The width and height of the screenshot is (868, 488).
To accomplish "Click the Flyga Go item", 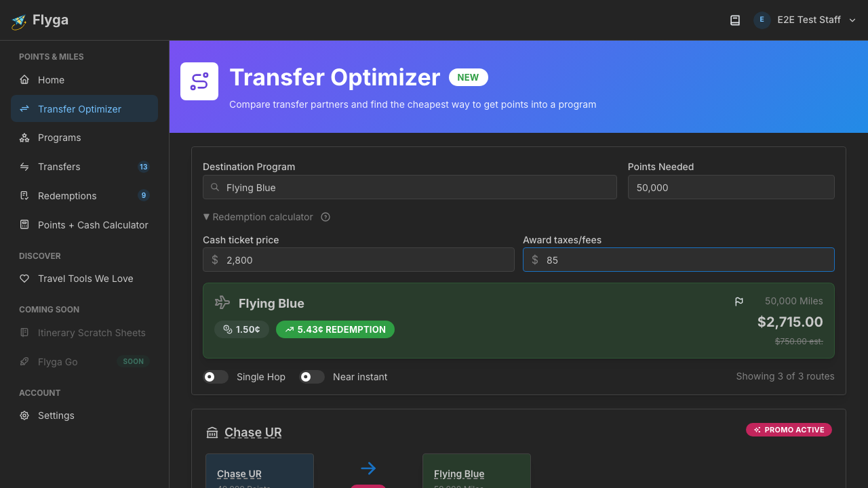I will pos(84,362).
